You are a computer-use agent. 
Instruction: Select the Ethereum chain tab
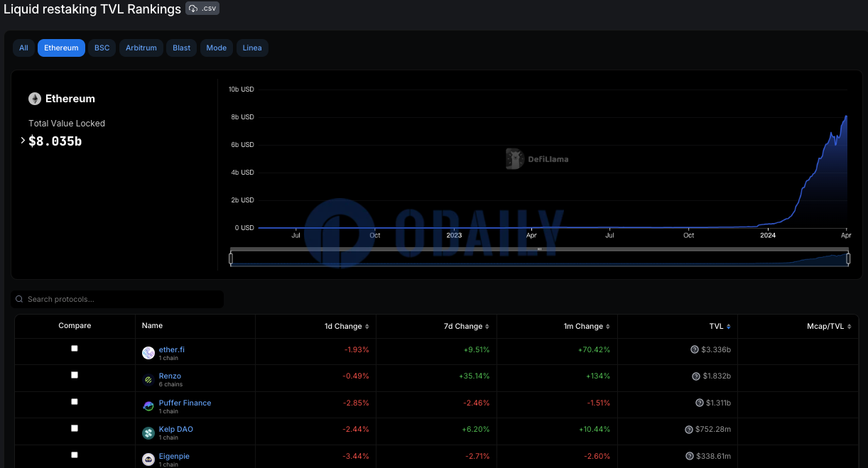coord(61,48)
